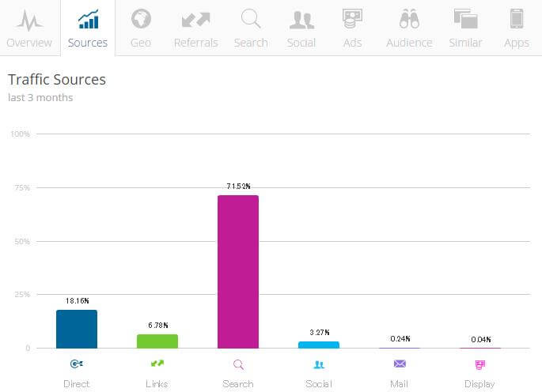Image resolution: width=542 pixels, height=392 pixels.
Task: Click the 75% axis label
Action: pyautogui.click(x=22, y=188)
